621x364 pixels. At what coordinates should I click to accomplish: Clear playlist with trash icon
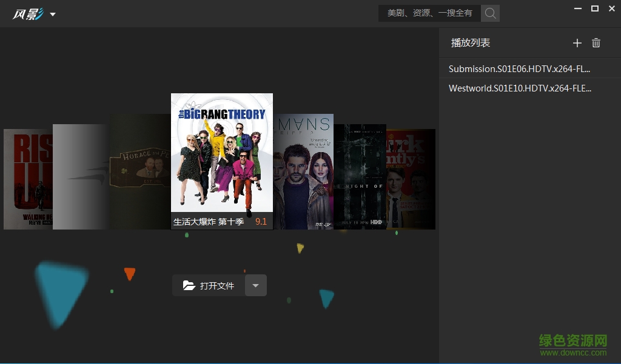[596, 43]
